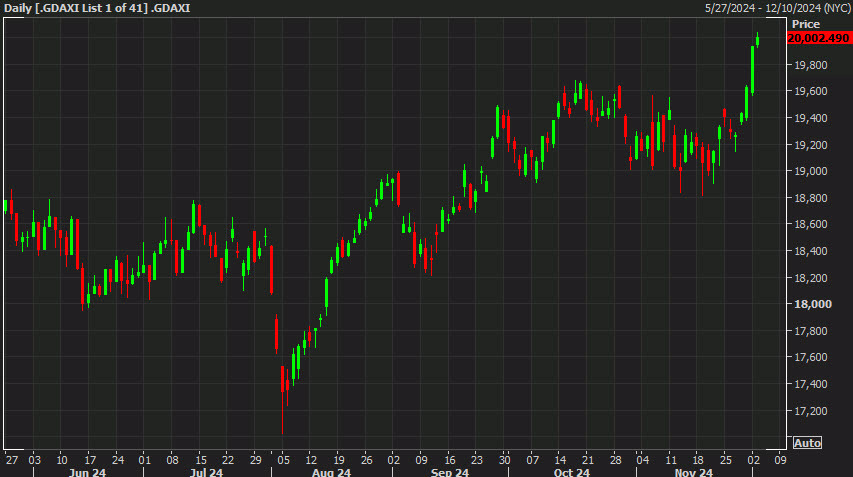The width and height of the screenshot is (853, 477).
Task: Click the 18,400 price axis label
Action: [811, 251]
